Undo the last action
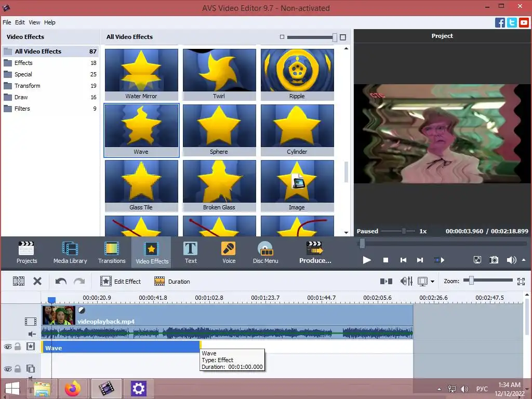 click(x=61, y=281)
